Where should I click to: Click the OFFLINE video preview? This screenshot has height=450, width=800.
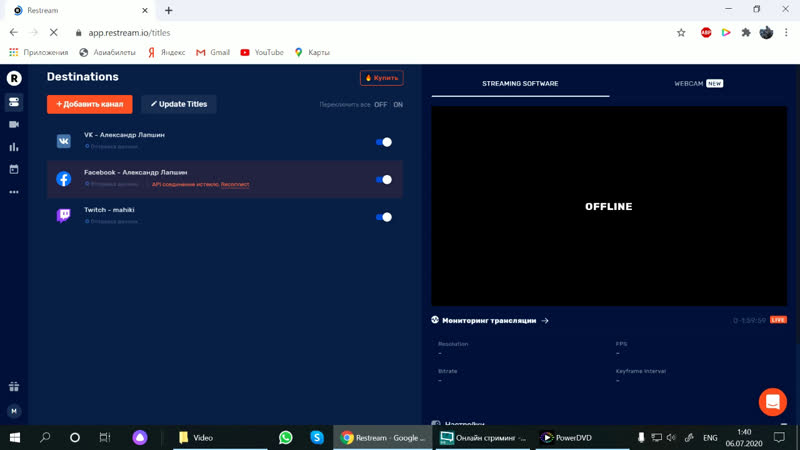click(x=609, y=206)
